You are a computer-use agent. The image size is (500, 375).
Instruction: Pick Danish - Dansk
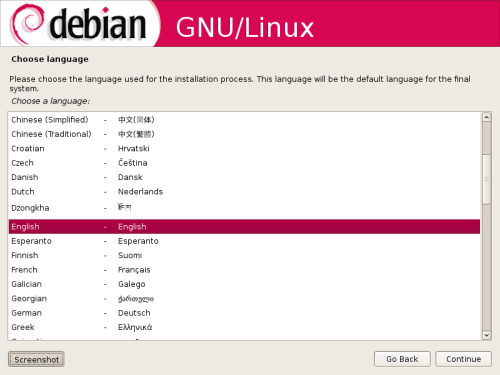pos(244,177)
